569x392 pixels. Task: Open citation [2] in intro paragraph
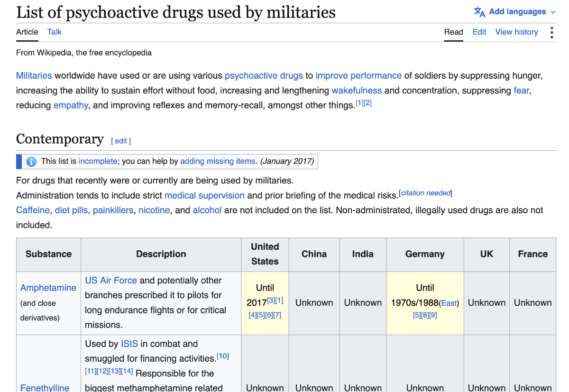367,103
